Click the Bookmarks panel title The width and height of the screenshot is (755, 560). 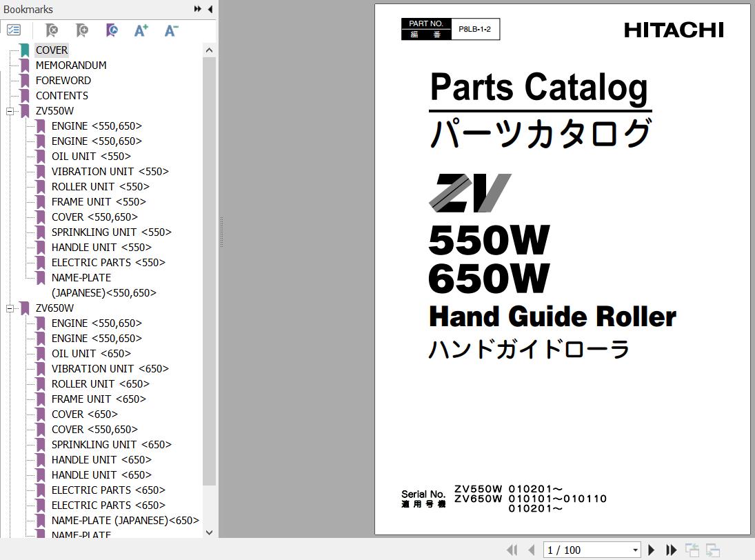coord(28,9)
